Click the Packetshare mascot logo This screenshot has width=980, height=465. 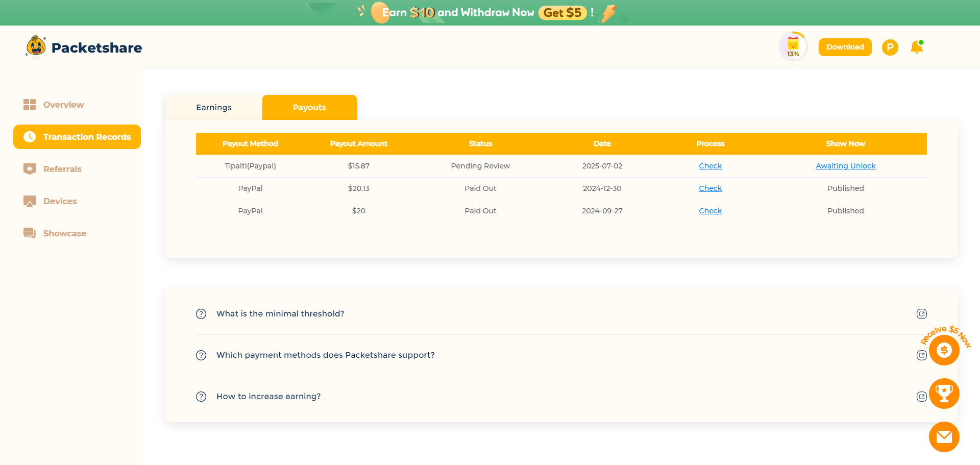36,47
